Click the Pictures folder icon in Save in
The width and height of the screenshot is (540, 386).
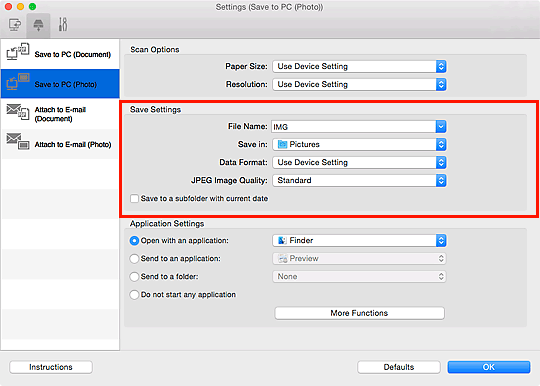[282, 144]
